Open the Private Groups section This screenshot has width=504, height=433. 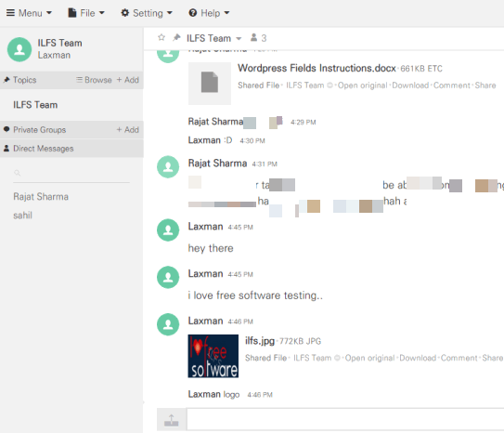pyautogui.click(x=40, y=130)
